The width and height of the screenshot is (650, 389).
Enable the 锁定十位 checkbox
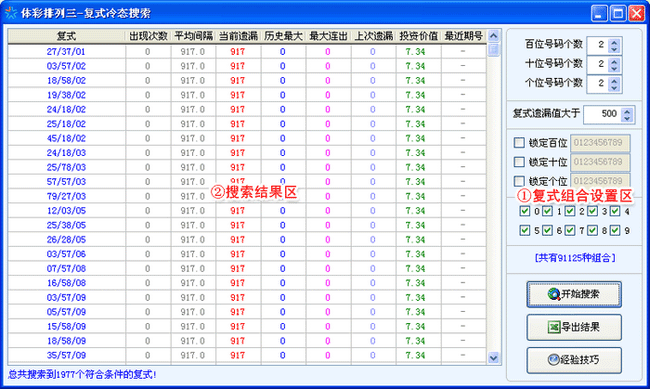coord(519,162)
